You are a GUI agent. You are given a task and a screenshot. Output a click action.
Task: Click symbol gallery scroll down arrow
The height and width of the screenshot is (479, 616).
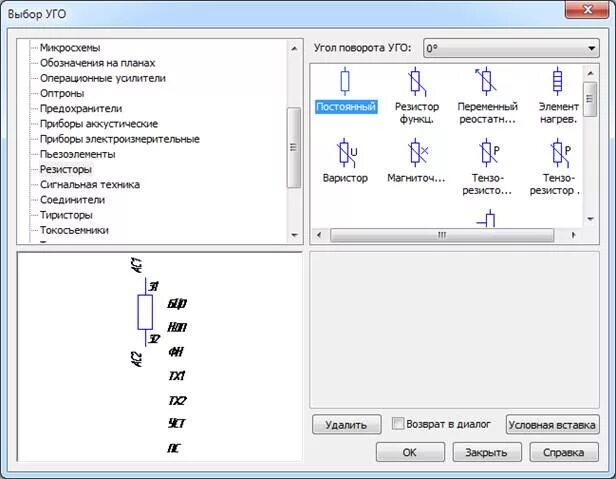pyautogui.click(x=590, y=219)
